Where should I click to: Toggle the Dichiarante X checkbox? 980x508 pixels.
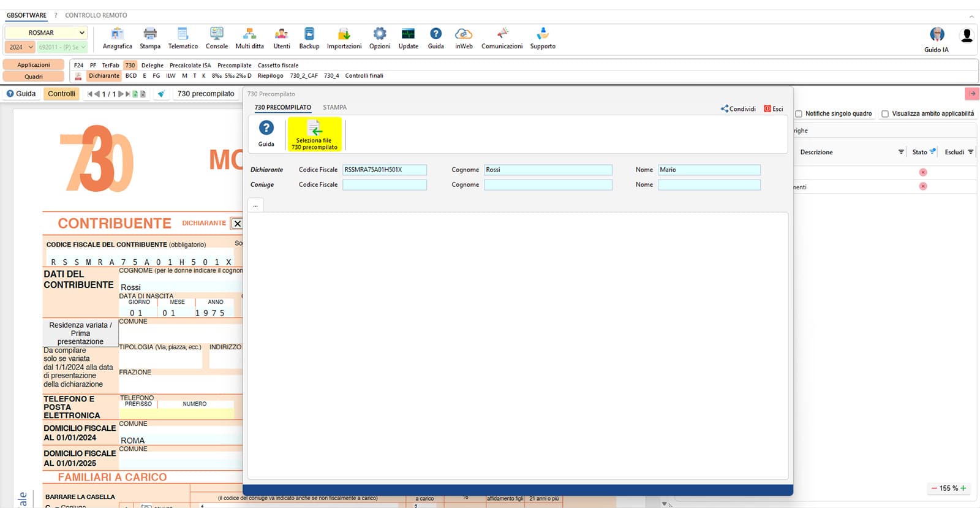[237, 224]
